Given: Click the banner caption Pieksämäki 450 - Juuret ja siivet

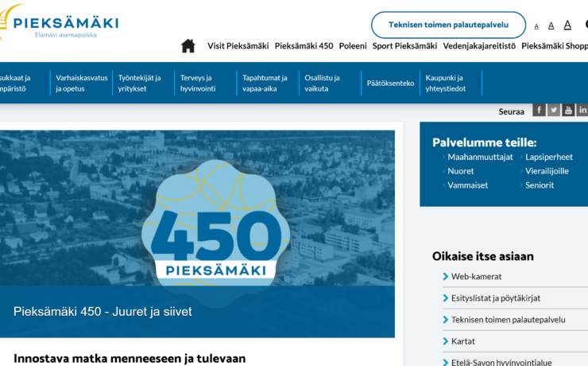Looking at the screenshot, I should (x=103, y=312).
